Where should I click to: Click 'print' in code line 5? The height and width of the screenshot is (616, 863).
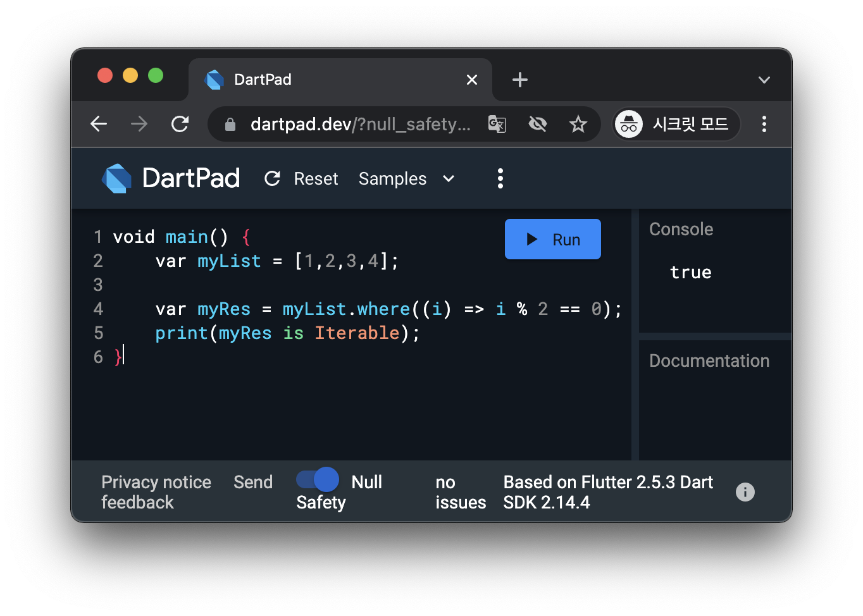182,333
